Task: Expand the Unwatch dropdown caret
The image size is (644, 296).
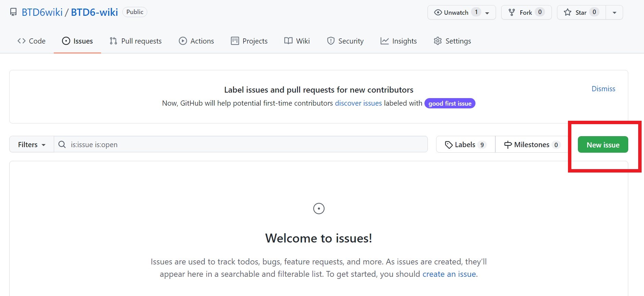Action: tap(487, 13)
